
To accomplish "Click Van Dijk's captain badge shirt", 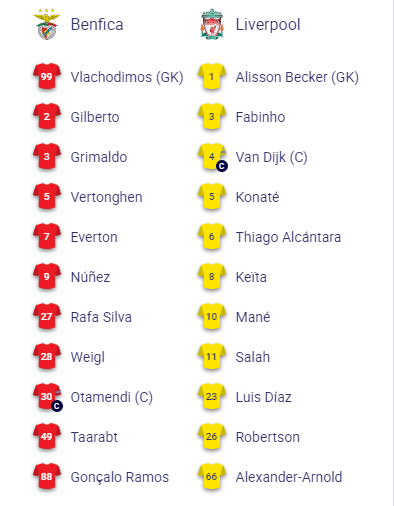I will pyautogui.click(x=212, y=157).
